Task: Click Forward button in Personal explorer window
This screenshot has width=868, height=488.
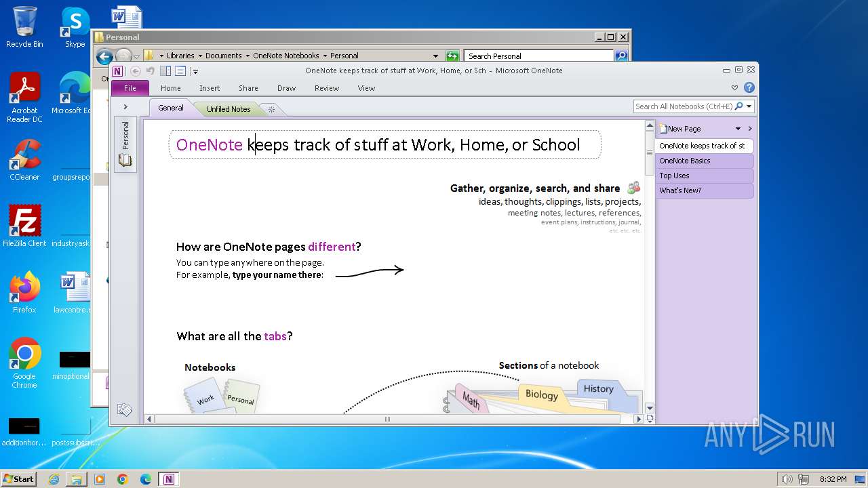Action: point(123,56)
